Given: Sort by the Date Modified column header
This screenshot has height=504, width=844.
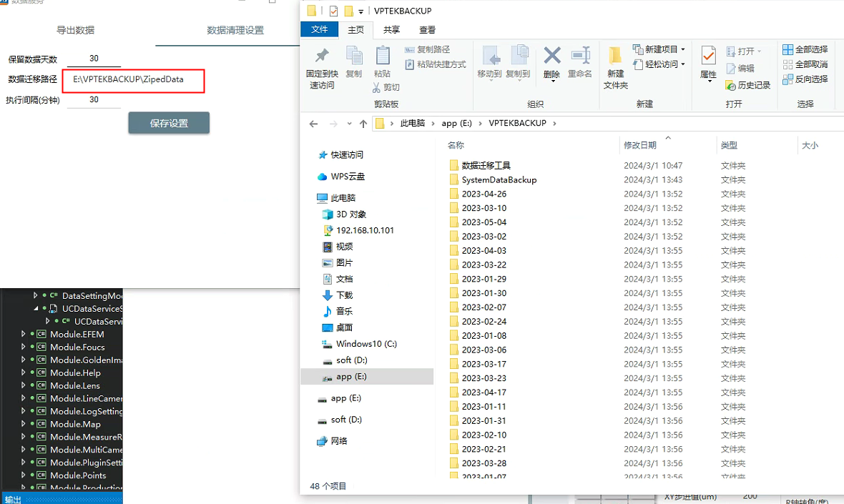Looking at the screenshot, I should coord(640,145).
